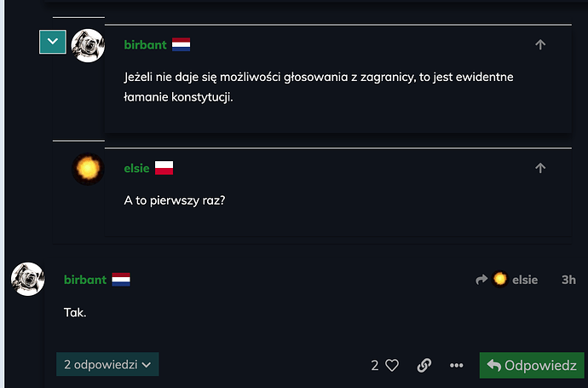Viewport: 588px width, 388px height.
Task: Open the replied-to elsie reference on the main post
Action: pos(516,280)
